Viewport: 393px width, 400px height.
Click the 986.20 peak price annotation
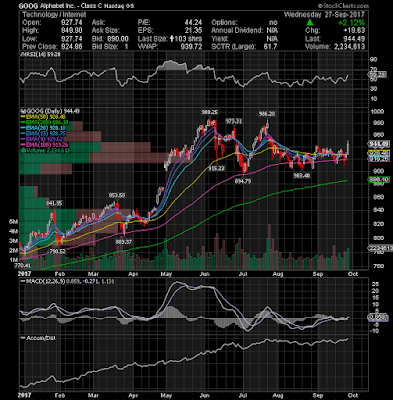coord(267,114)
